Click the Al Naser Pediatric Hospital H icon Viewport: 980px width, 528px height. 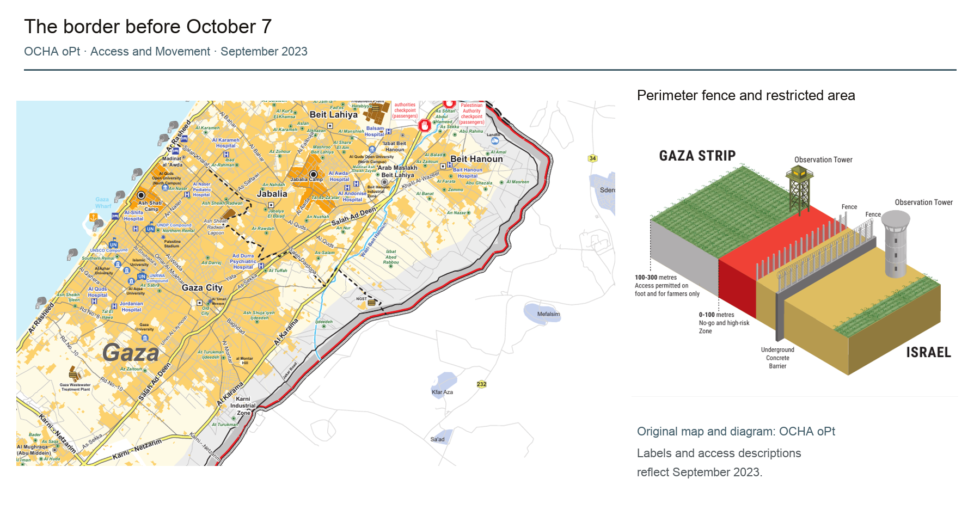click(187, 194)
